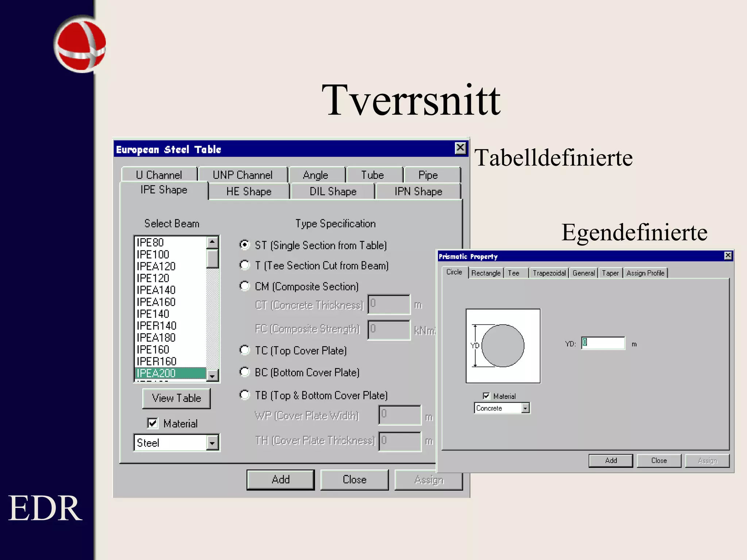Select IPEA160 in beam list

tap(170, 302)
